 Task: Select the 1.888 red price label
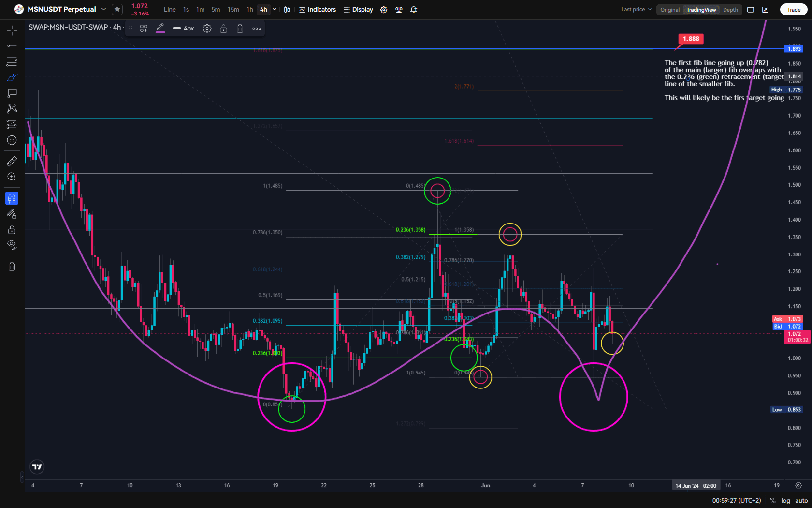[691, 39]
